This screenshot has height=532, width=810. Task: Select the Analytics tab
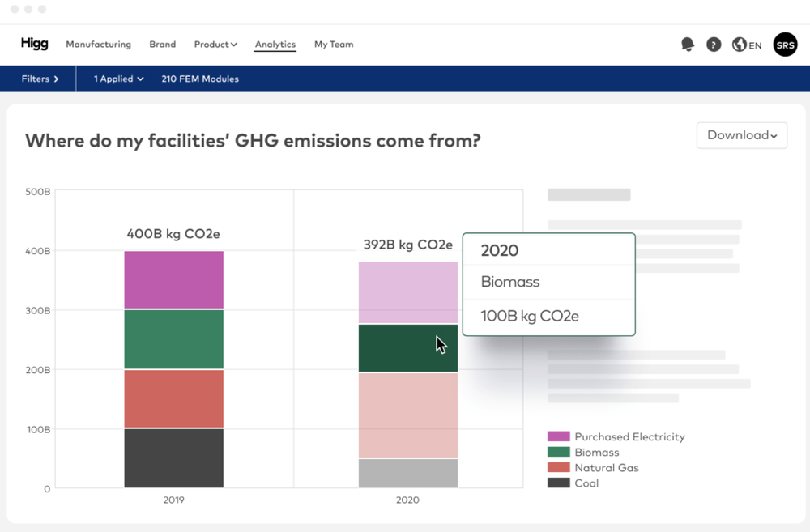point(275,45)
